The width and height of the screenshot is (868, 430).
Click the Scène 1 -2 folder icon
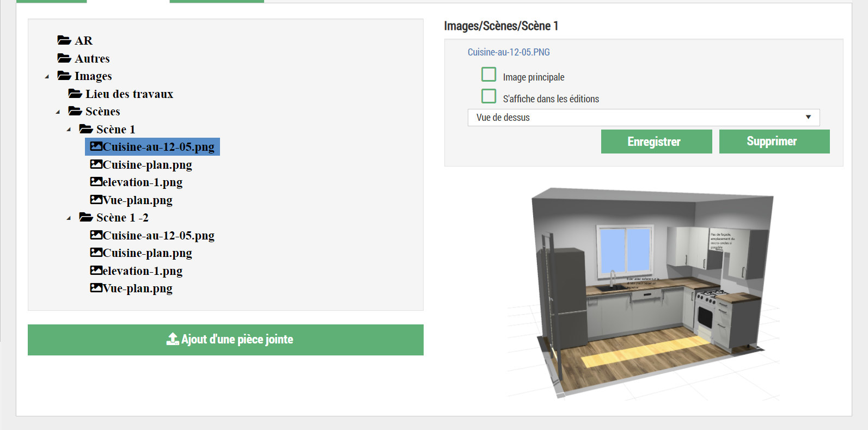(86, 217)
